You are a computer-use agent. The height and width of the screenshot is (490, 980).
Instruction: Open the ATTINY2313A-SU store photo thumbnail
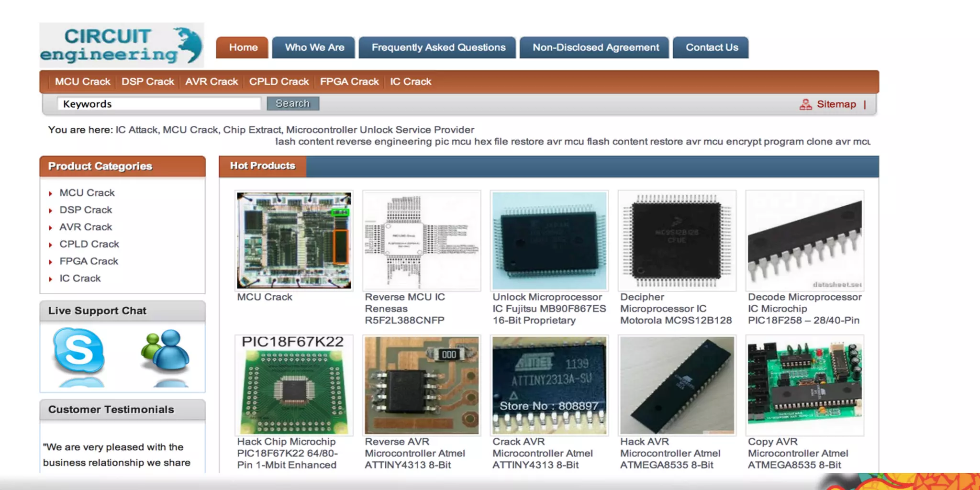pyautogui.click(x=549, y=385)
